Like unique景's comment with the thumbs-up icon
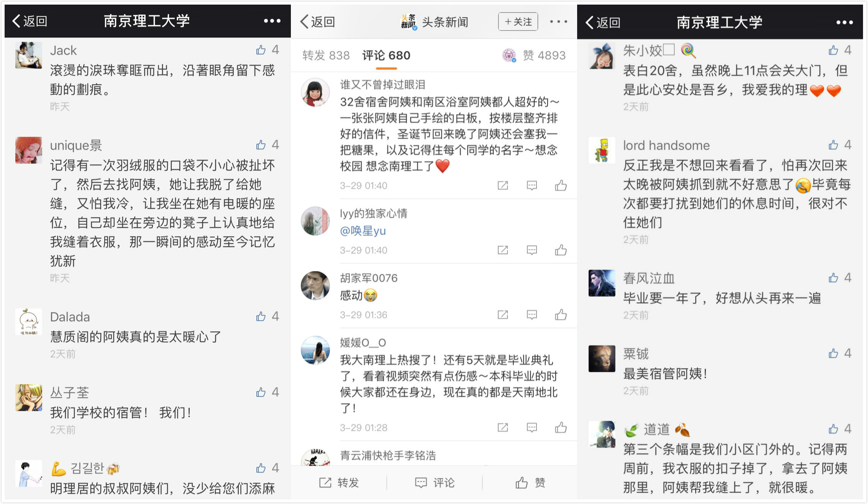Image resolution: width=868 pixels, height=504 pixels. [261, 145]
